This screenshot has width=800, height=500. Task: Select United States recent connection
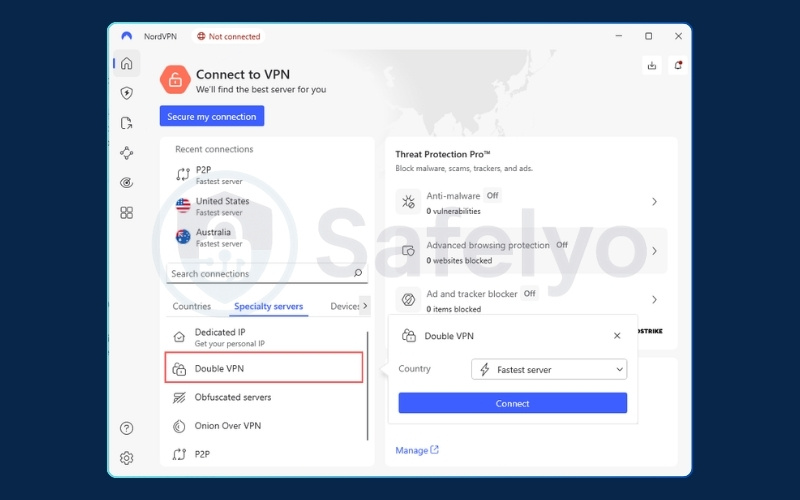point(267,206)
